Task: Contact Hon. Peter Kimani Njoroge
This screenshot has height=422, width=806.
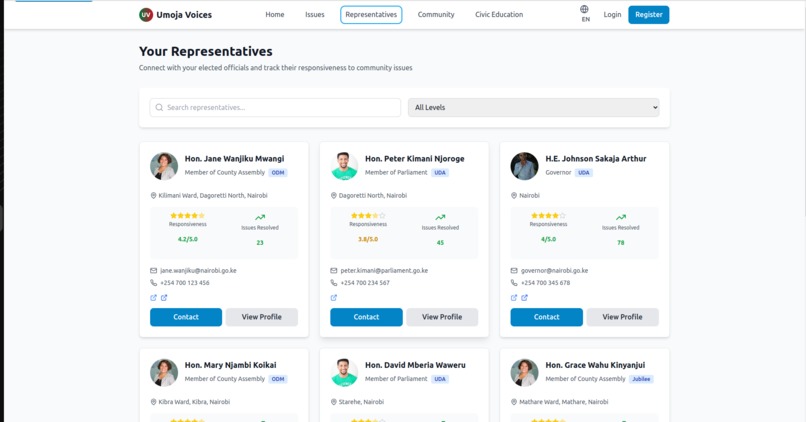Action: pos(366,317)
